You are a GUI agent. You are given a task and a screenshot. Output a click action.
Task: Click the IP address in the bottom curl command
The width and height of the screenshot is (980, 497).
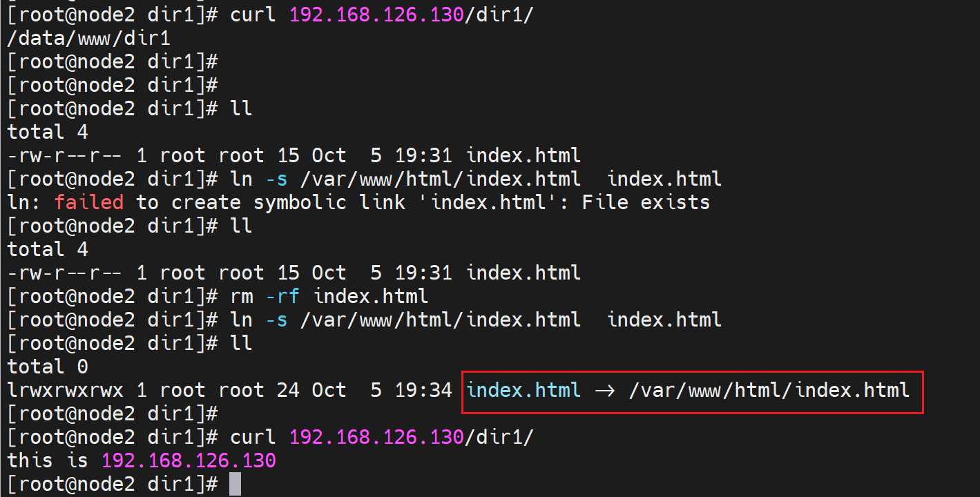pos(376,437)
